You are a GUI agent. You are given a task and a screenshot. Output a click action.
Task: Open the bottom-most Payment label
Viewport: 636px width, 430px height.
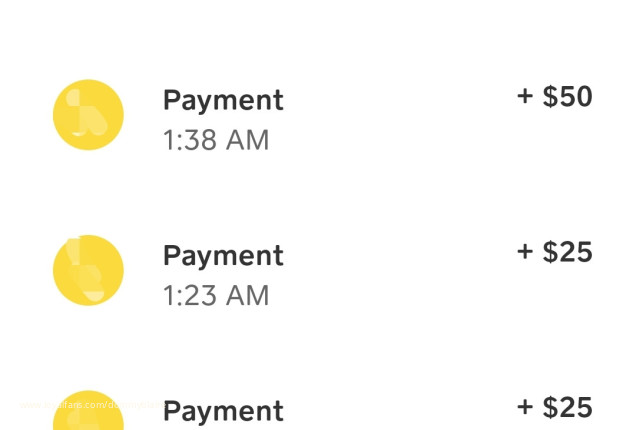pyautogui.click(x=223, y=411)
